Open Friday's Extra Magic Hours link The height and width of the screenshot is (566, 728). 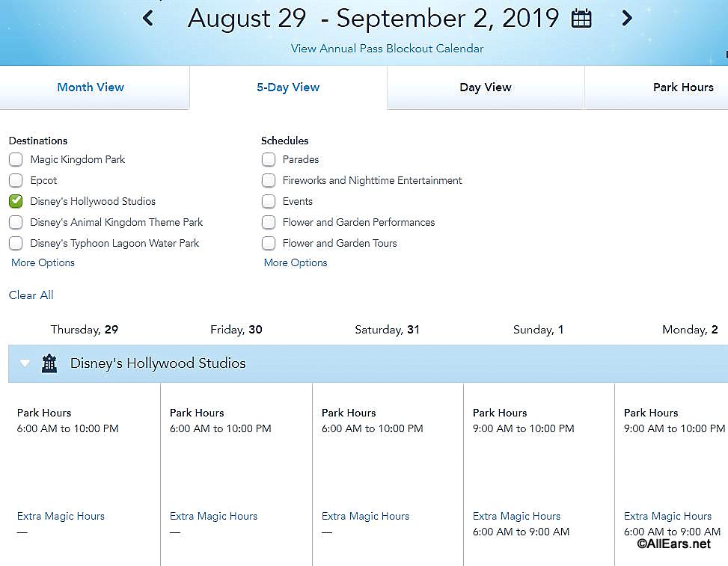pos(213,516)
